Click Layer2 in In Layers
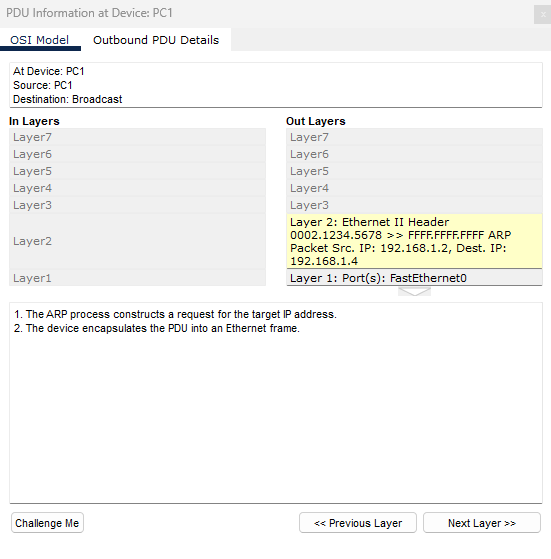The width and height of the screenshot is (551, 559). coord(137,241)
